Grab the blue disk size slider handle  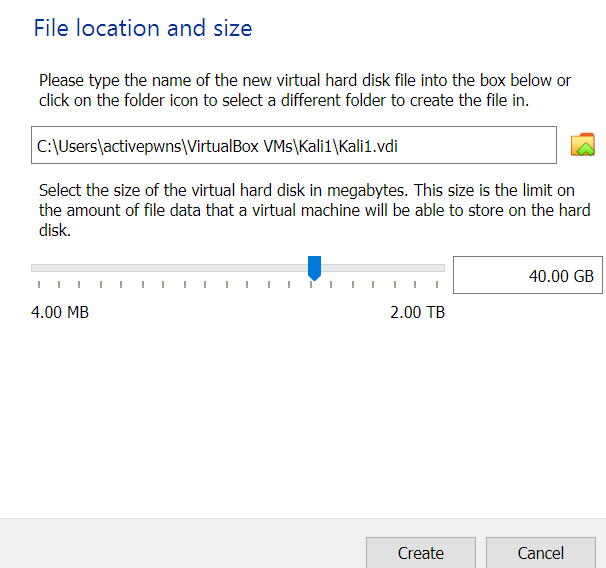[x=314, y=268]
